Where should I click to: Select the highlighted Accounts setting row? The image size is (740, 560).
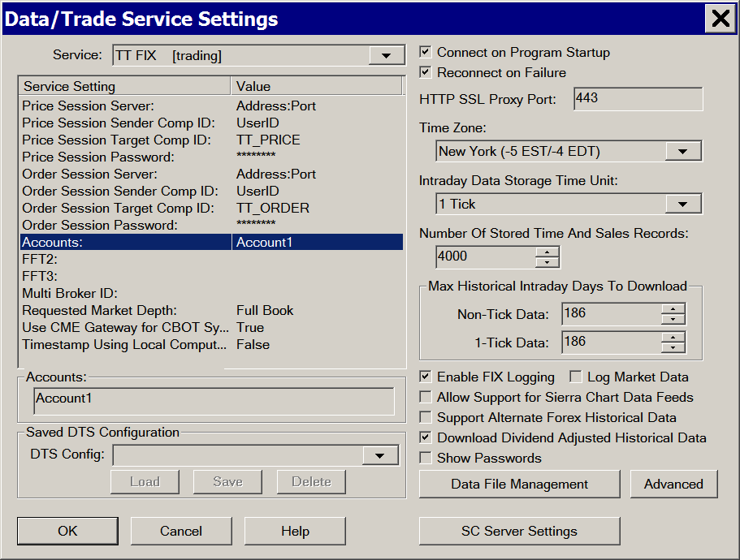[x=211, y=243]
